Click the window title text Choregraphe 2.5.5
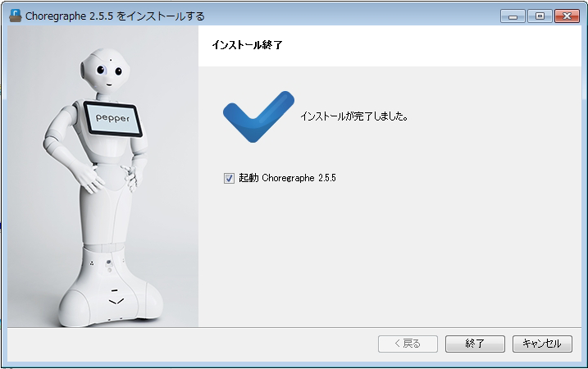 (x=115, y=16)
